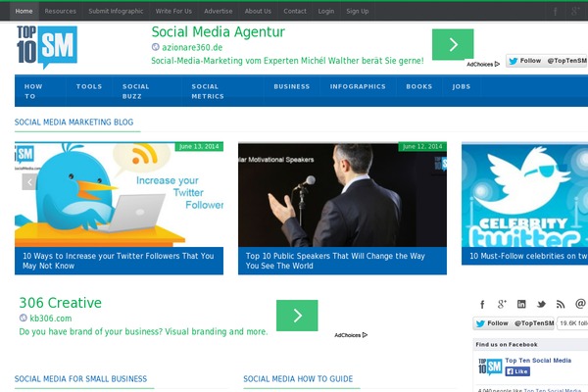
Task: Open 10 Ways to Increase Twitter Followers article
Action: [119, 261]
